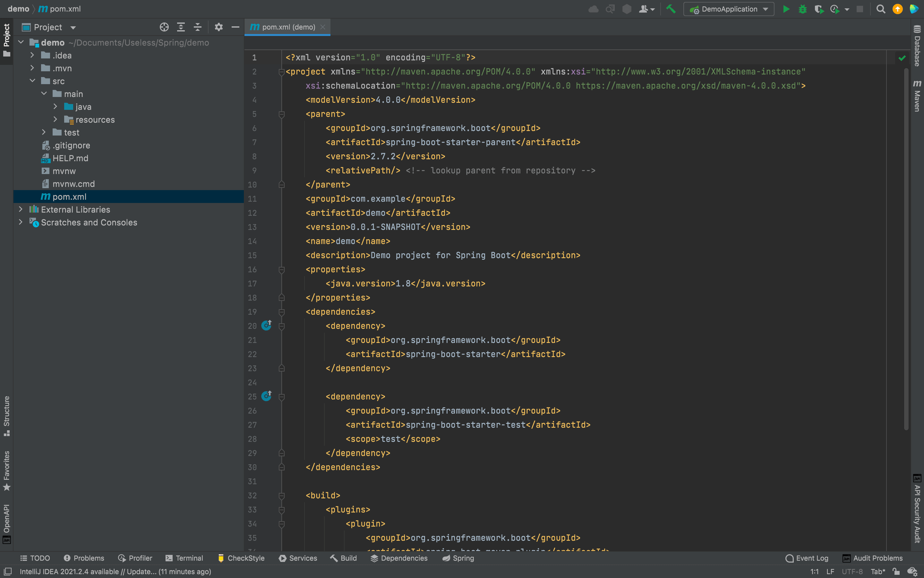This screenshot has width=924, height=578.
Task: Run DemoApplication with Coverage
Action: pos(819,9)
